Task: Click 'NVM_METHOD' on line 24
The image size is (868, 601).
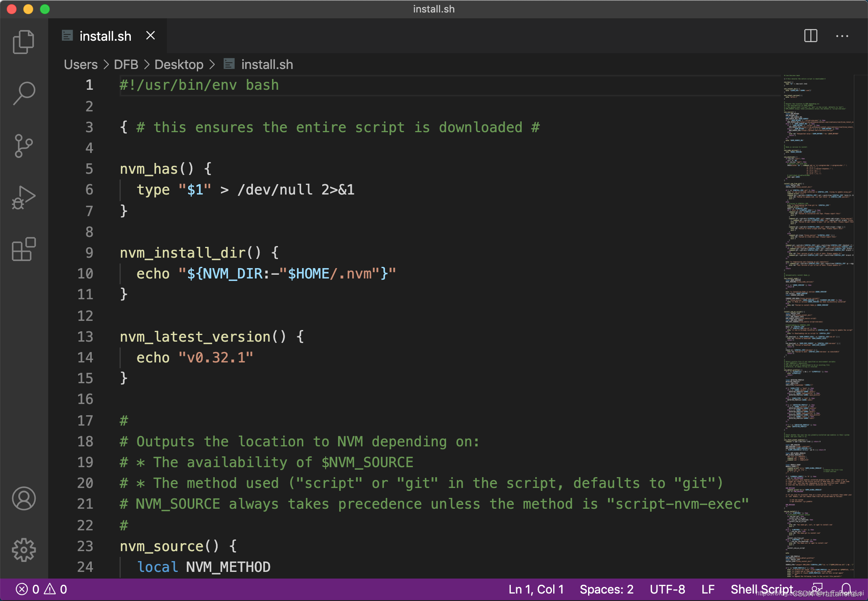Action: 228,567
